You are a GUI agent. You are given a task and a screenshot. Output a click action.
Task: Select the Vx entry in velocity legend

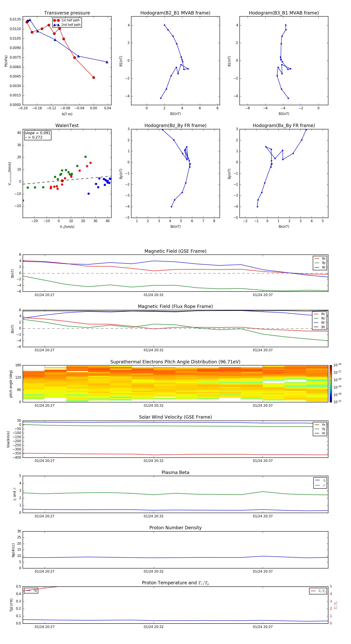(x=320, y=424)
